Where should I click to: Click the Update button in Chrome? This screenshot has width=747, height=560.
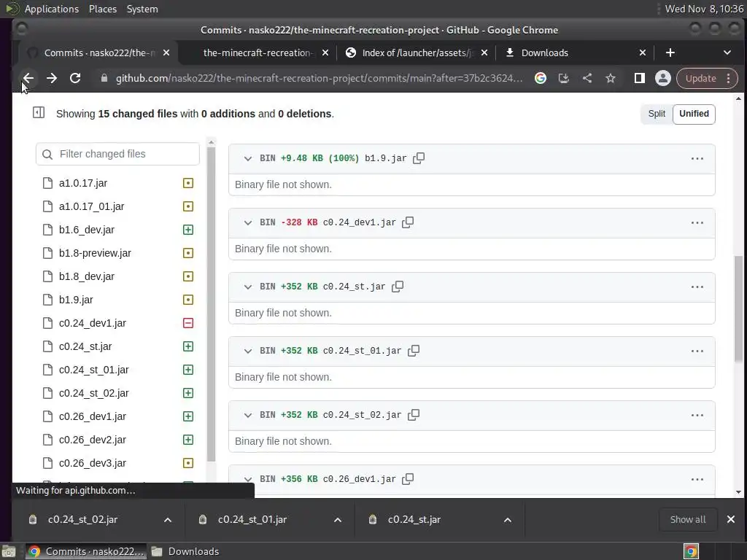point(707,79)
